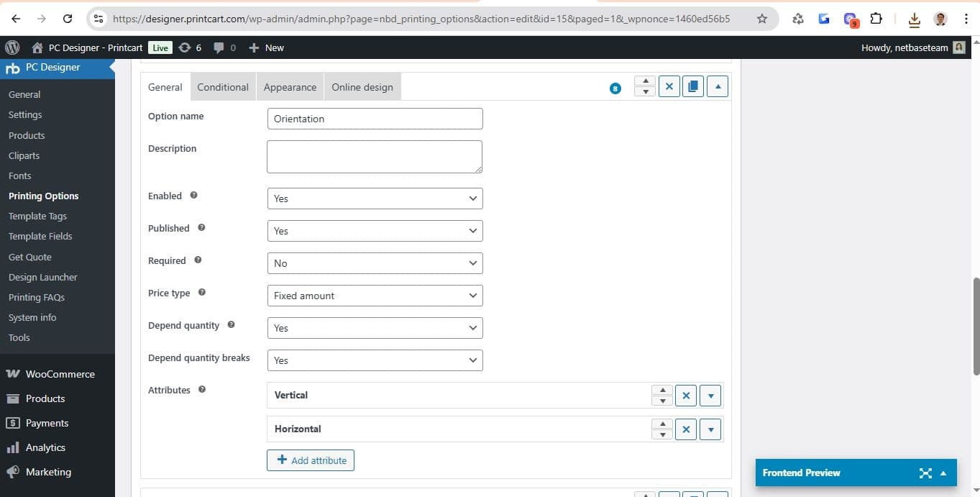Move the Orientation option up

(645, 81)
